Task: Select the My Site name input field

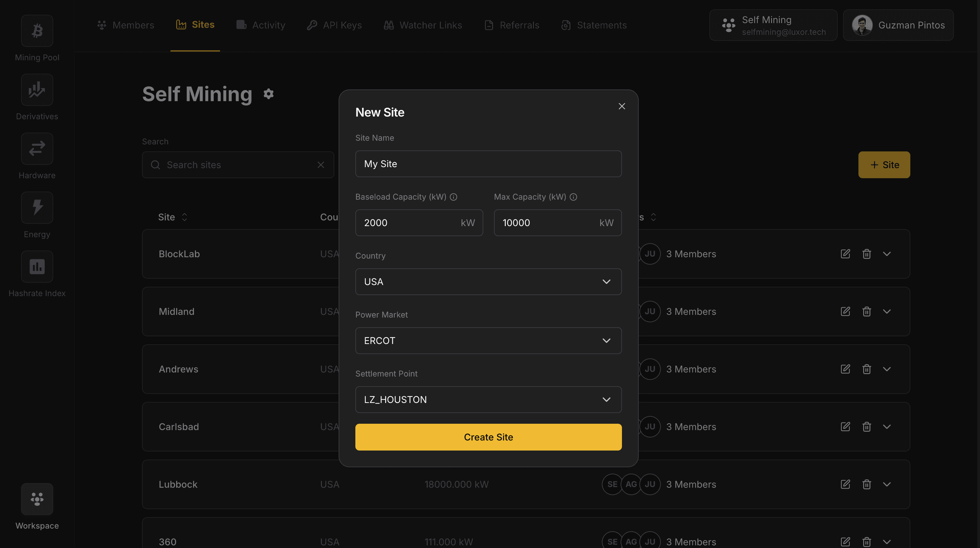Action: (488, 164)
